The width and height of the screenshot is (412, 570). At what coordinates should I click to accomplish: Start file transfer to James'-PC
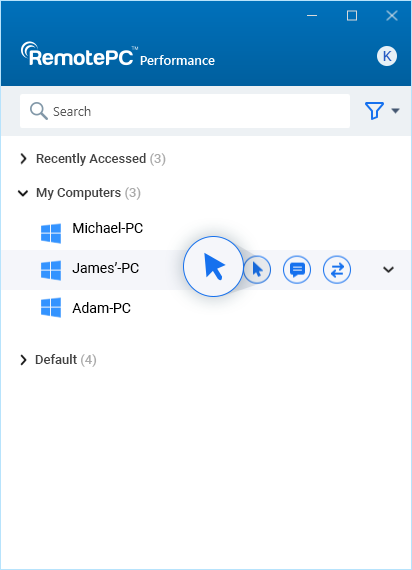click(x=337, y=270)
